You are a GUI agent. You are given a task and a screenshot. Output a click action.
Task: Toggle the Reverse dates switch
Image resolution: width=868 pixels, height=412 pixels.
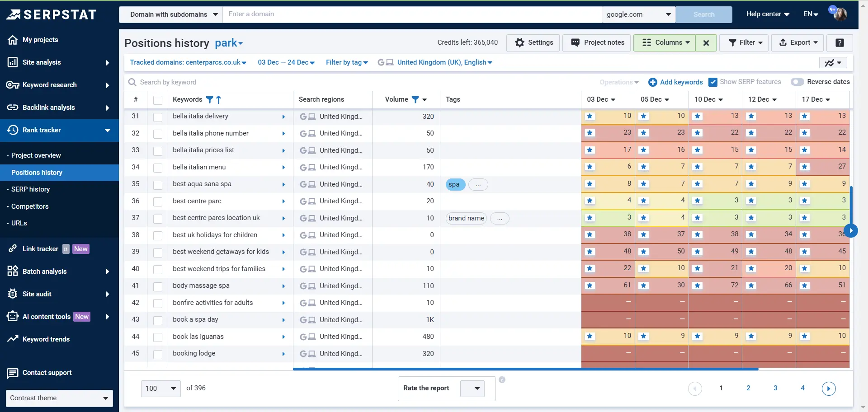pos(797,82)
